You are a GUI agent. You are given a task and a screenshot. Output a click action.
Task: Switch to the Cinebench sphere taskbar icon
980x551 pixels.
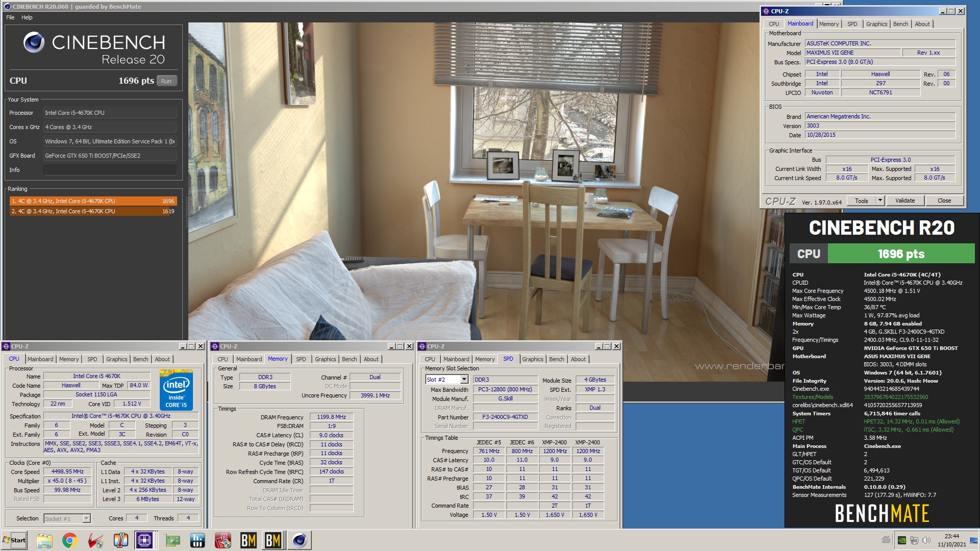(300, 540)
